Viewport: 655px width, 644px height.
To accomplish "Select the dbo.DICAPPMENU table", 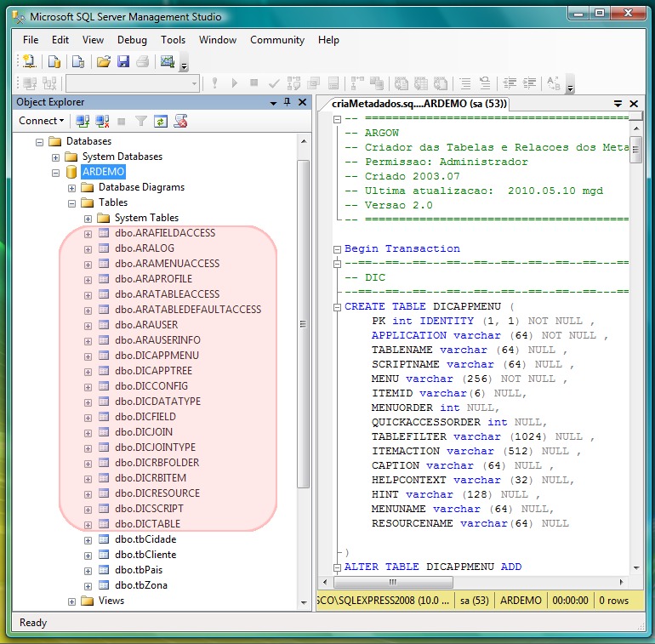I will coord(157,356).
